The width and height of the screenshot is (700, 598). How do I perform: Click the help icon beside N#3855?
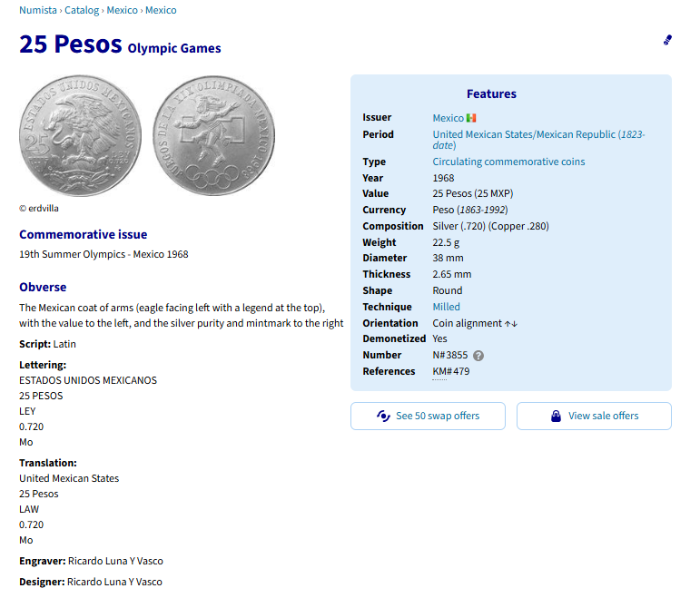[x=478, y=356]
